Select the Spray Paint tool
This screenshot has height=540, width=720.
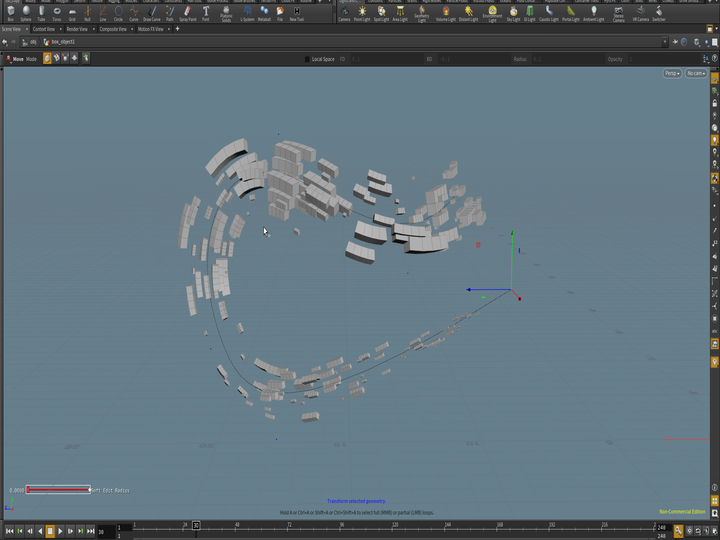(187, 12)
